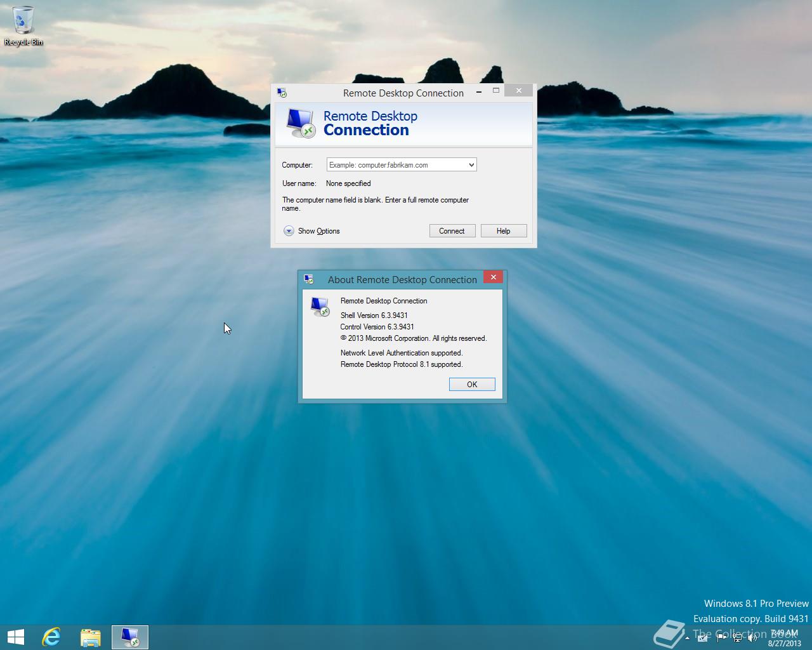This screenshot has height=650, width=812.
Task: Click the 'computer name field is blank' message
Action: (376, 204)
